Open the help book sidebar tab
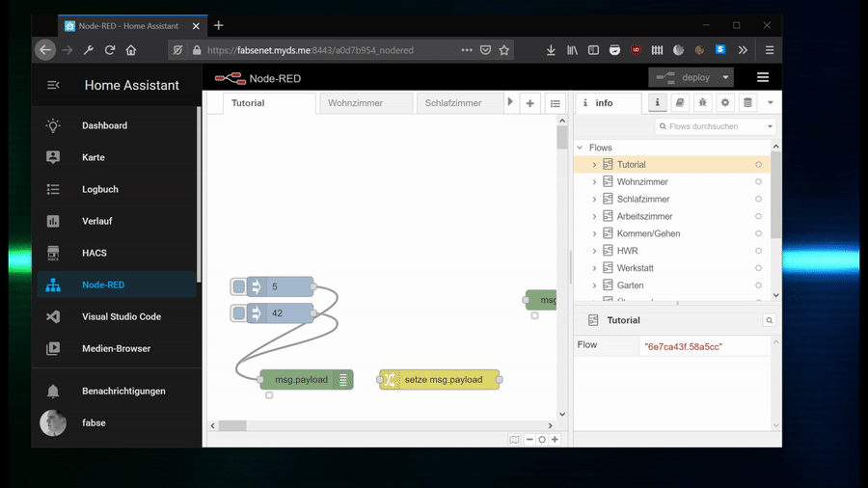 tap(680, 102)
